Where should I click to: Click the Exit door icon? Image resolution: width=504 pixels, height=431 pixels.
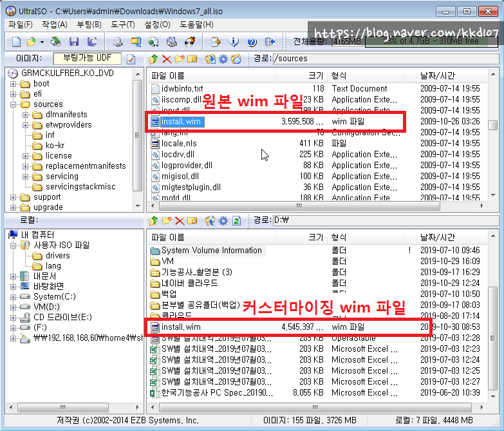point(270,42)
